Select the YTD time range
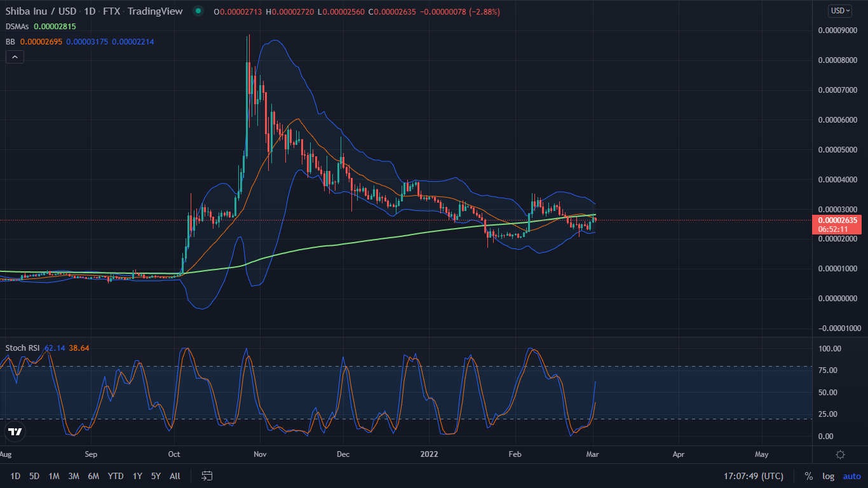 116,476
